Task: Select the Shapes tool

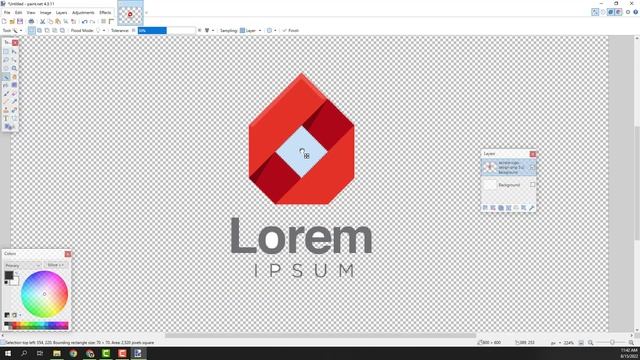Action: pos(8,127)
